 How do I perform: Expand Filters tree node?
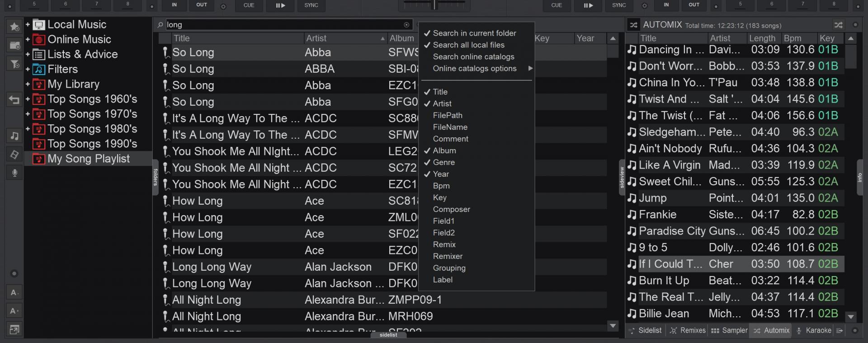click(x=28, y=70)
